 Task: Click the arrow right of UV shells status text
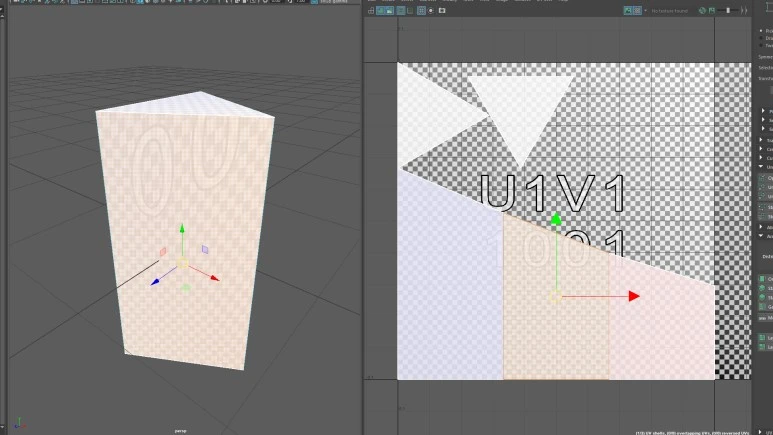[x=759, y=432]
